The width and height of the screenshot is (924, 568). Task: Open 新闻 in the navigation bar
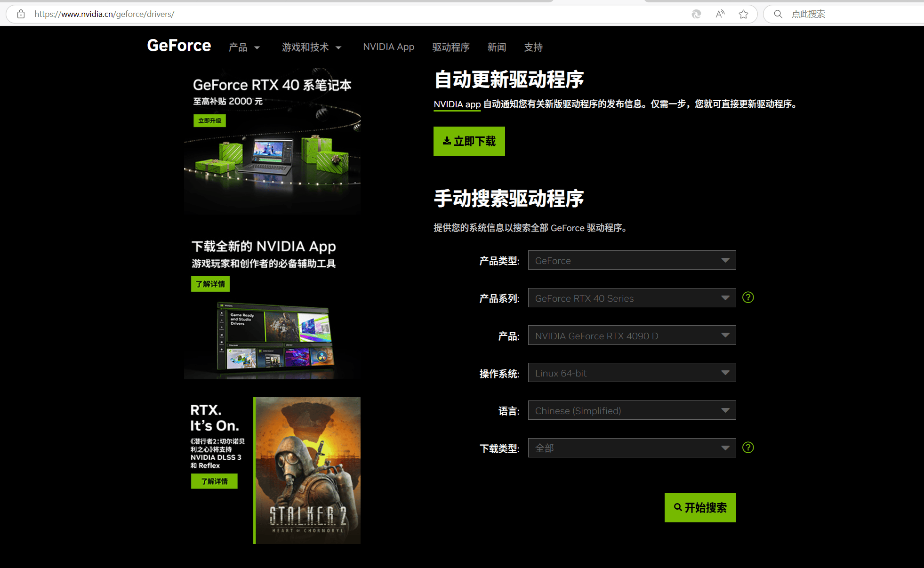[x=497, y=47]
